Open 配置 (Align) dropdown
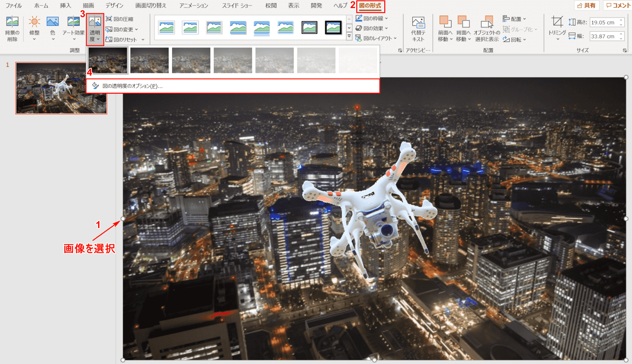The width and height of the screenshot is (632, 364). coord(514,19)
